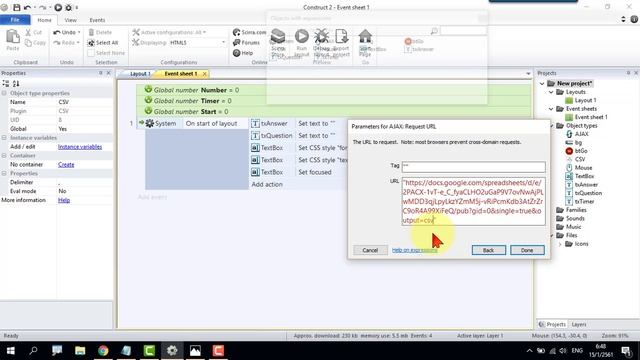The image size is (640, 360).
Task: Collapse Instance variables section
Action: coord(4,138)
